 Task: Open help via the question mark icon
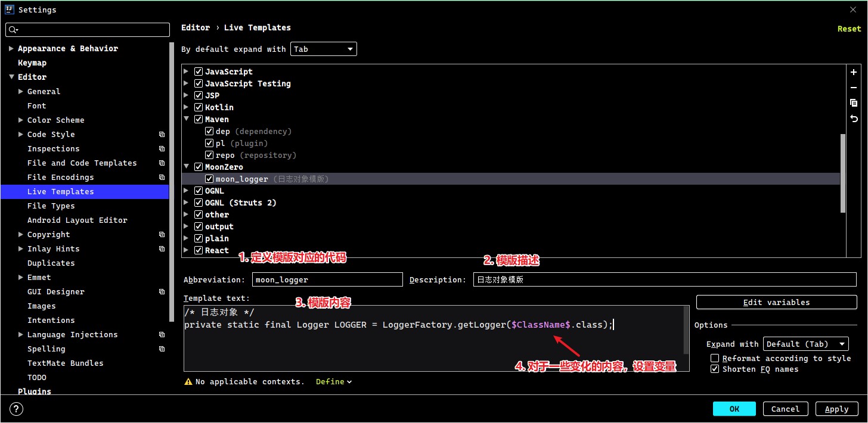point(17,409)
